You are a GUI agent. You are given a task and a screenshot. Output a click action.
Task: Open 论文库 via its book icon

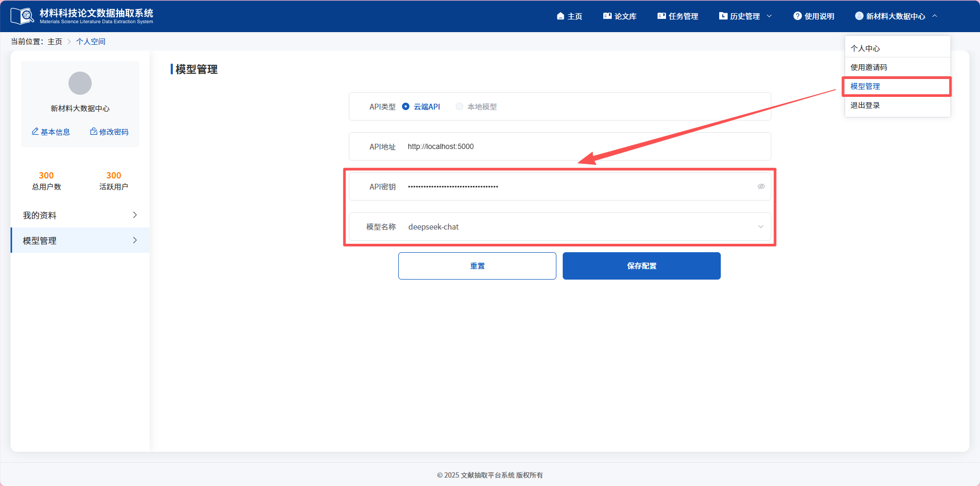click(607, 16)
